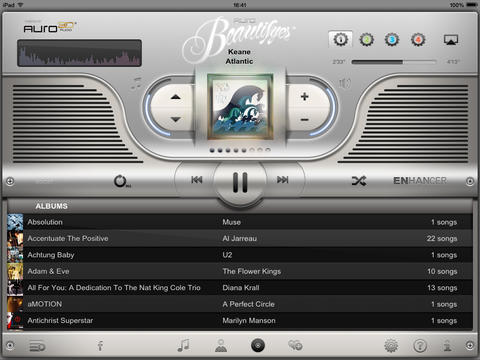Select the aMOTION album row
The width and height of the screenshot is (480, 360).
(x=240, y=304)
